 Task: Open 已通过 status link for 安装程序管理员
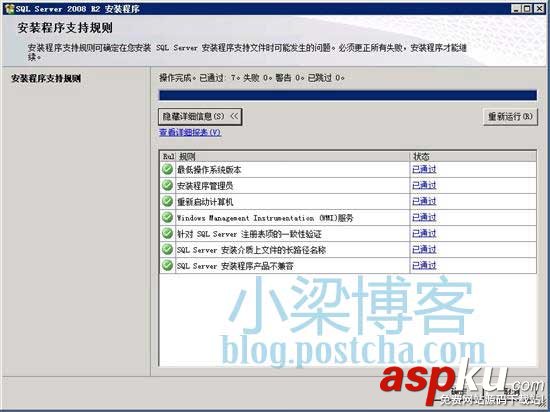424,185
